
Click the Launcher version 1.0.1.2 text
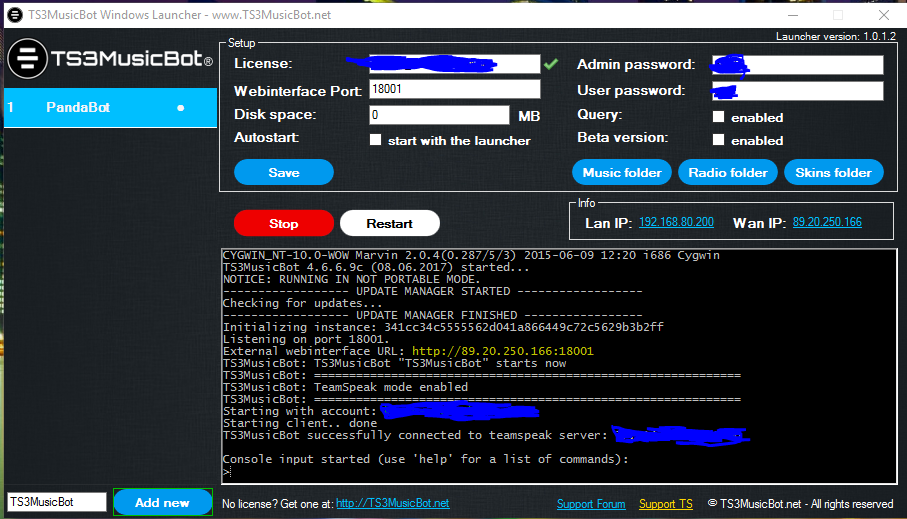836,36
